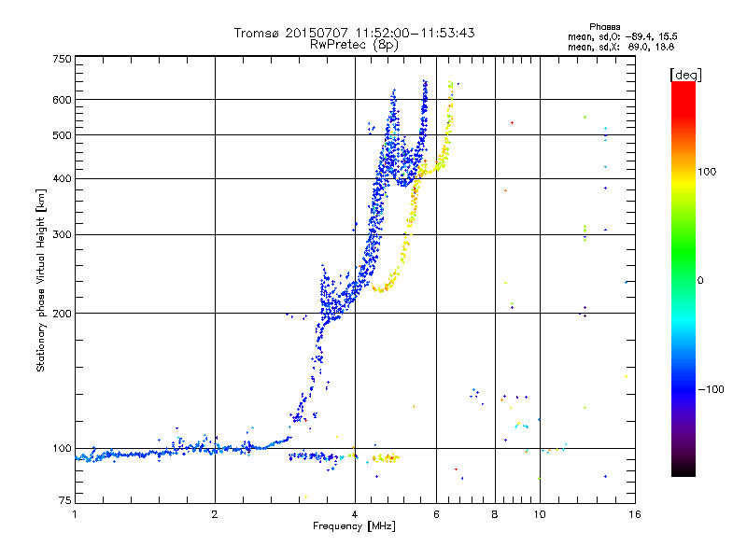This screenshot has width=747, height=560.
Task: Click the y-axis tick label '100'
Action: click(63, 449)
